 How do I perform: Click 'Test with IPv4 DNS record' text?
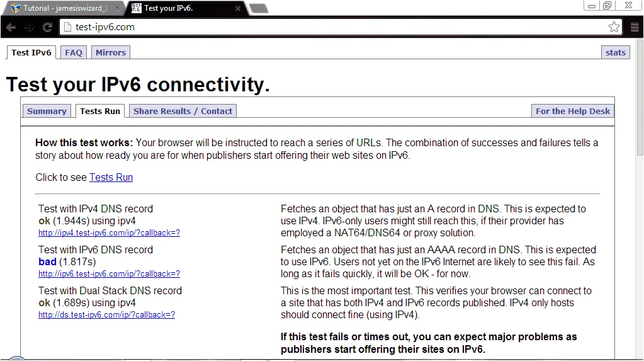96,209
